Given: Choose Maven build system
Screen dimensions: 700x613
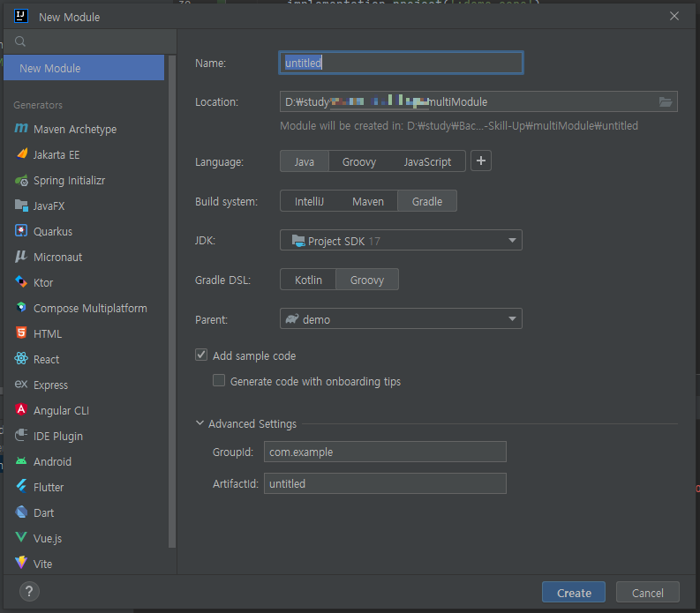Looking at the screenshot, I should point(368,201).
